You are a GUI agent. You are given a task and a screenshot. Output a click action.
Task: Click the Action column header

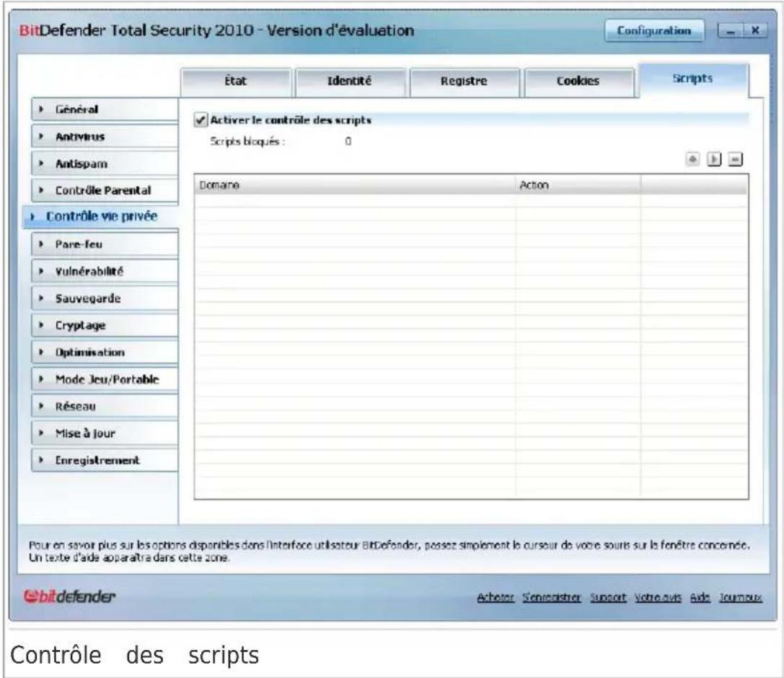pyautogui.click(x=578, y=185)
